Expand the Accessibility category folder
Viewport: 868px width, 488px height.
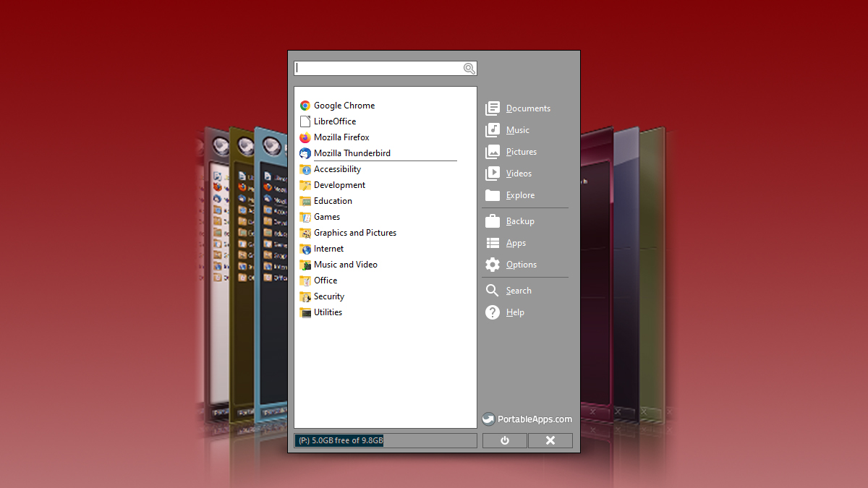(337, 169)
